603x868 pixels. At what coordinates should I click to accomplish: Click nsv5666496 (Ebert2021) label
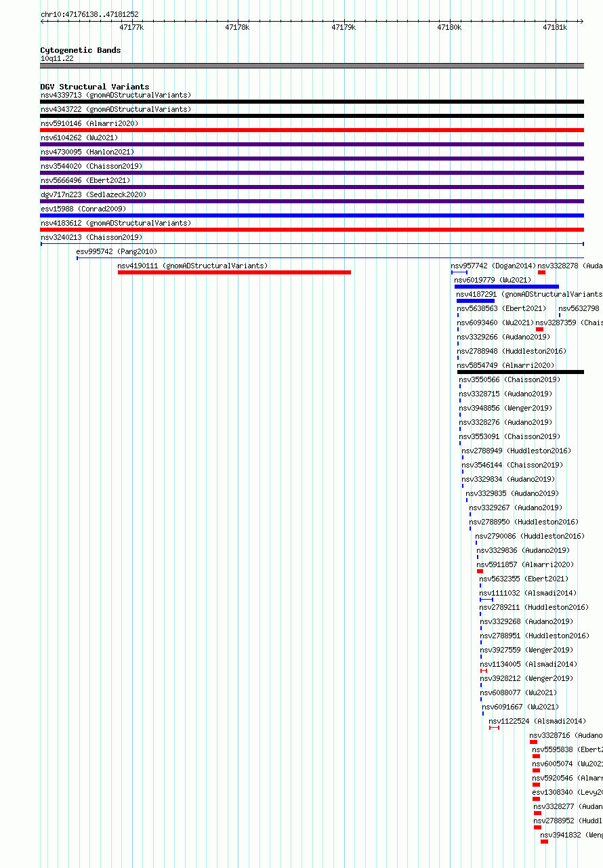85,180
